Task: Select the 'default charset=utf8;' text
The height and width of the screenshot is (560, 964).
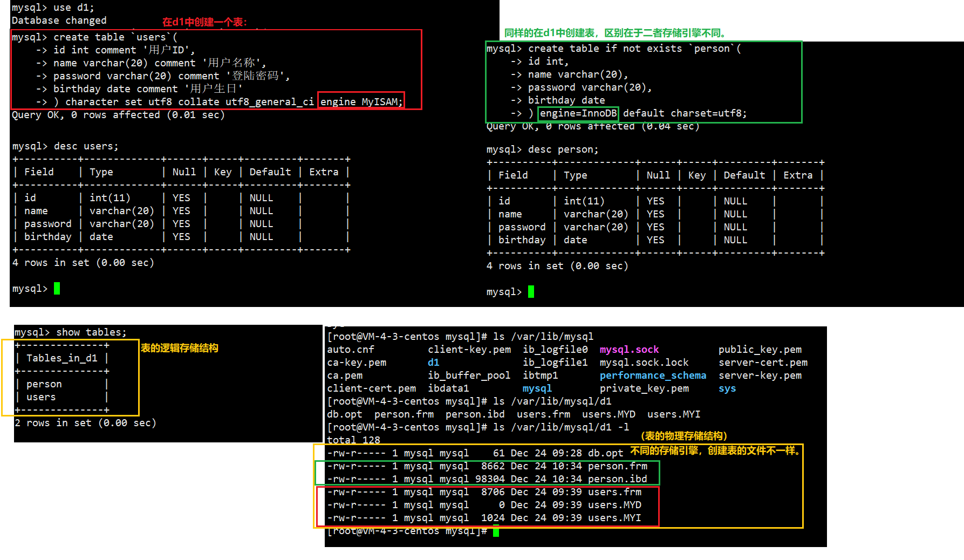Action: pyautogui.click(x=685, y=113)
